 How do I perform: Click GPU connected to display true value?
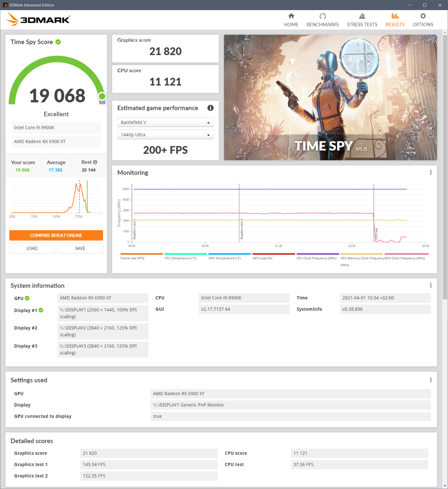(290, 416)
